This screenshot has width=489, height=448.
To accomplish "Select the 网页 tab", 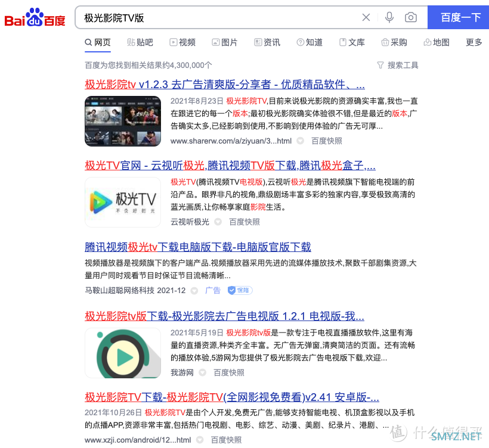I will [98, 42].
